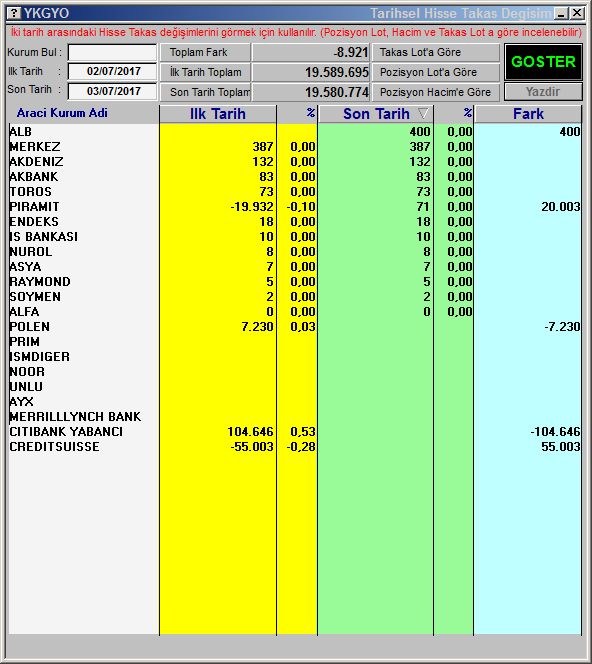Viewport: 592px width, 664px height.
Task: Click the 20.003 Fark value
Action: pos(561,207)
